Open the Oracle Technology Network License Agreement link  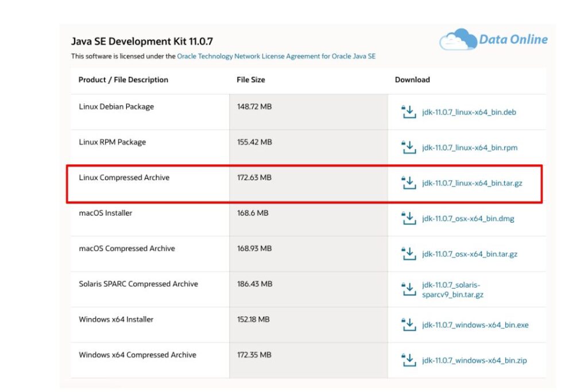[276, 56]
